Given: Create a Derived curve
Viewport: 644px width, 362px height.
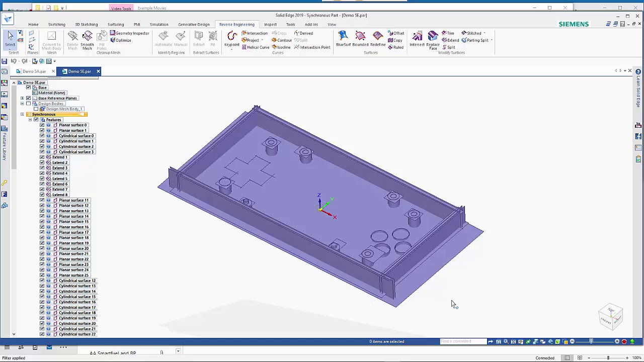Looking at the screenshot, I should pos(303,33).
